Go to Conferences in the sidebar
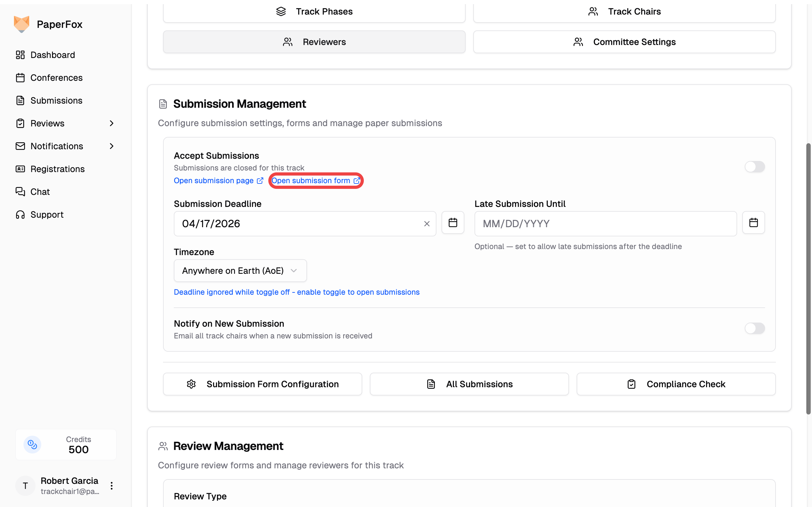 (56, 78)
